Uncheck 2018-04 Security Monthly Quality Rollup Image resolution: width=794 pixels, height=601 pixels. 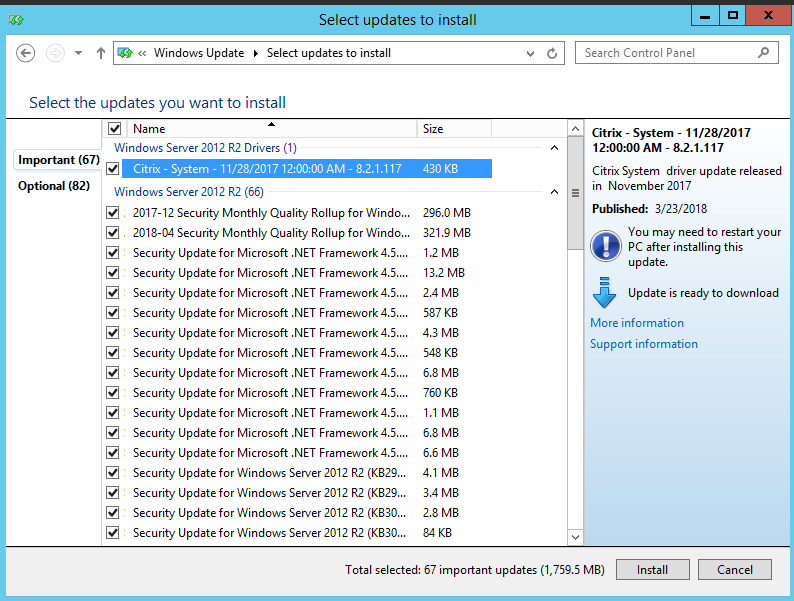(x=112, y=233)
